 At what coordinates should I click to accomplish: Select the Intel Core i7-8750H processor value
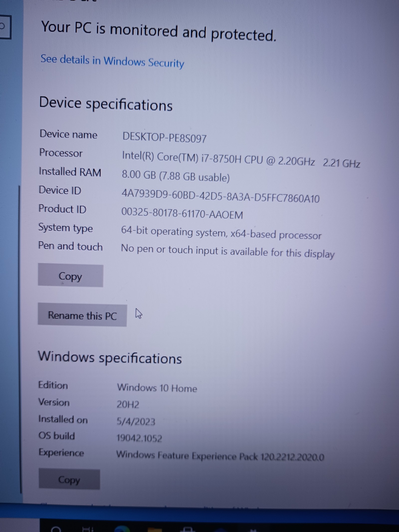[241, 160]
